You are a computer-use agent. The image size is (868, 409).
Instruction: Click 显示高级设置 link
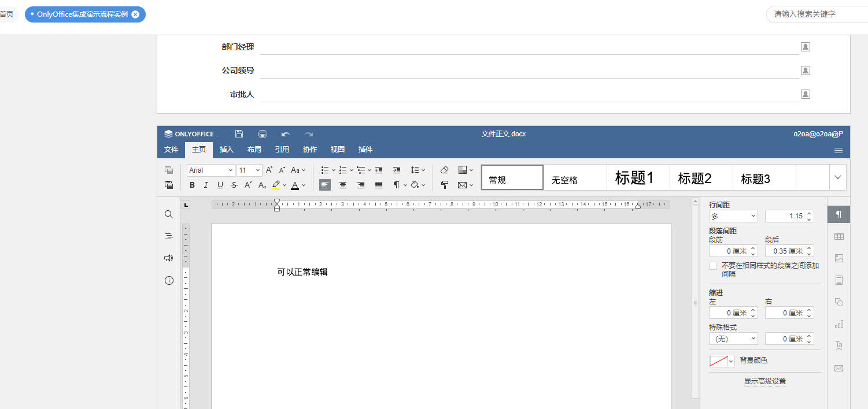[764, 381]
